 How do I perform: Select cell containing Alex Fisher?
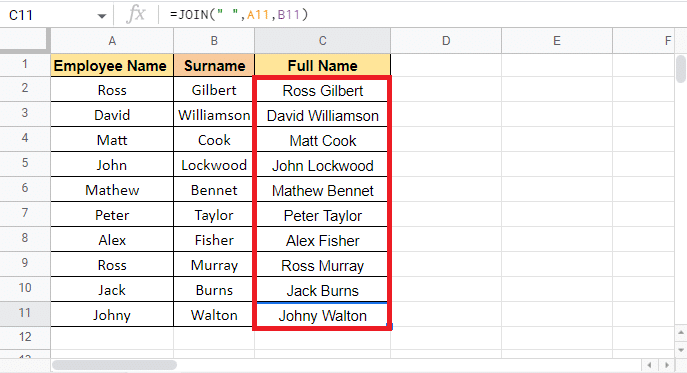pos(322,240)
